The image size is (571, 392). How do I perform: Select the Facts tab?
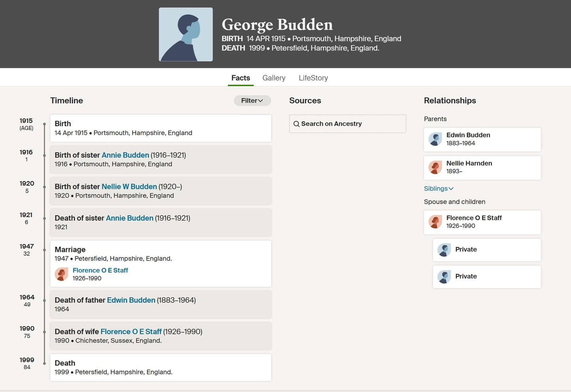pos(241,78)
